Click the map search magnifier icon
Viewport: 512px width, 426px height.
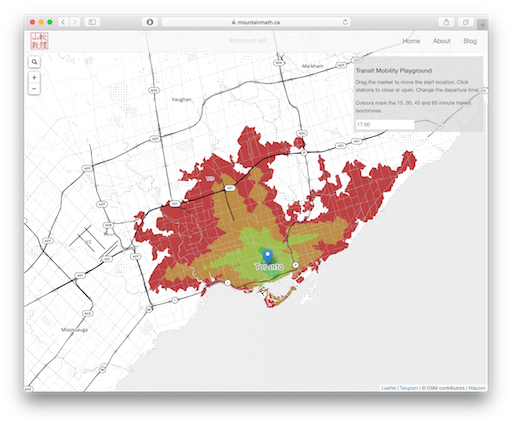[34, 62]
